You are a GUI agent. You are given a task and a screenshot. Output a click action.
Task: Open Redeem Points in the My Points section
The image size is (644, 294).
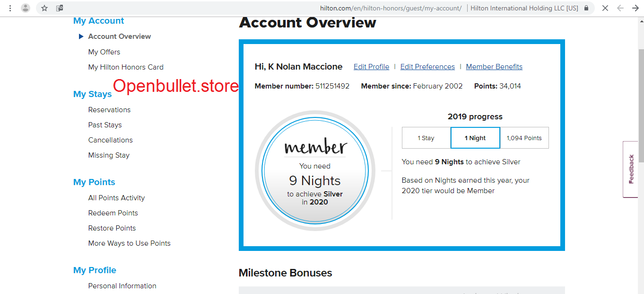pyautogui.click(x=113, y=213)
